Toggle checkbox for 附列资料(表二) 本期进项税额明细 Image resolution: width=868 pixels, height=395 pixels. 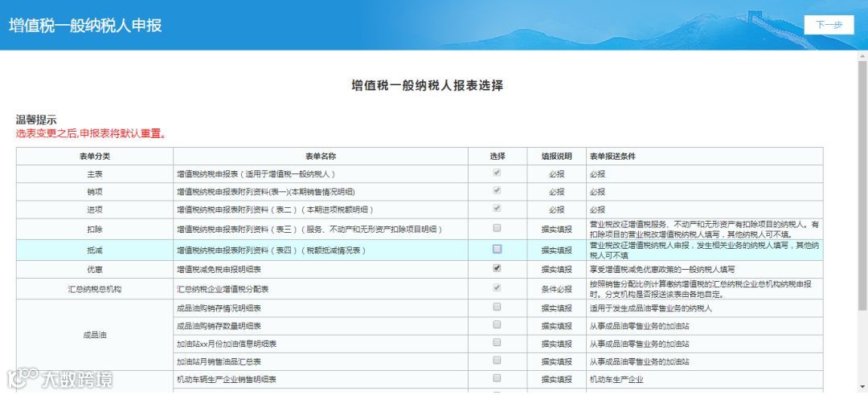point(497,209)
